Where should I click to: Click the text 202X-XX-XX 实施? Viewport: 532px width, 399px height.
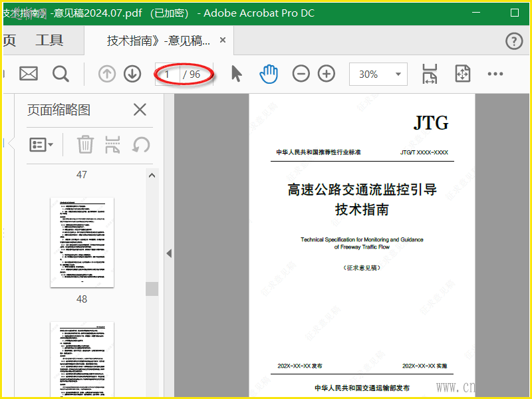(425, 366)
